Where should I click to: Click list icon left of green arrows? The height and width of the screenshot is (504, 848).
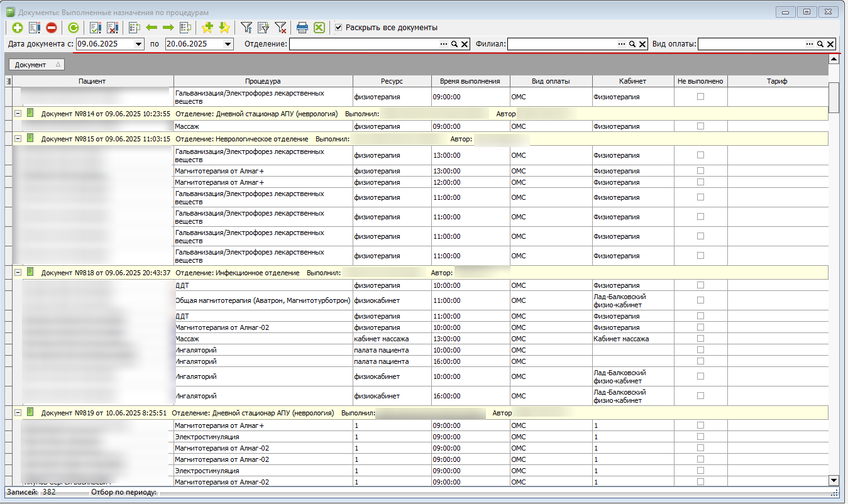click(x=134, y=28)
